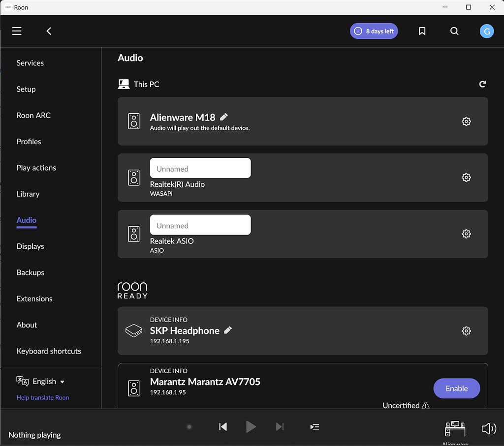Open Roon's search
Image resolution: width=504 pixels, height=446 pixels.
point(454,31)
